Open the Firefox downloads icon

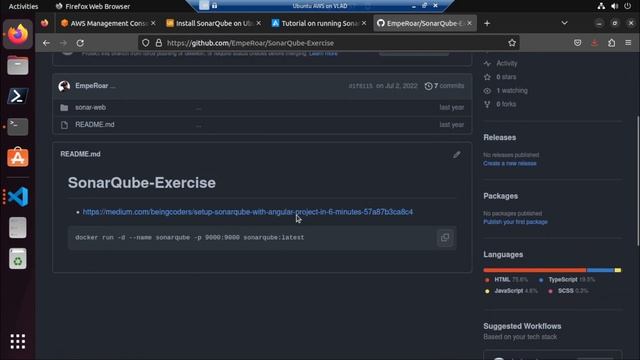595,43
